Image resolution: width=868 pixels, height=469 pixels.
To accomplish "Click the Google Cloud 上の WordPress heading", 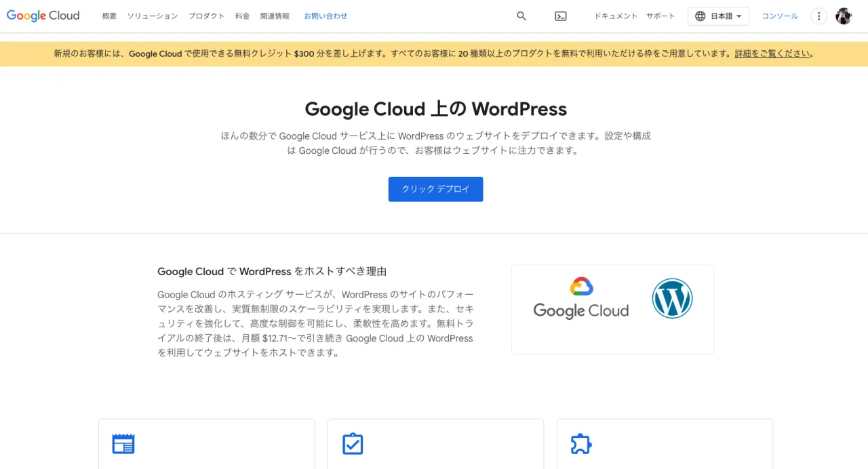I will (435, 109).
